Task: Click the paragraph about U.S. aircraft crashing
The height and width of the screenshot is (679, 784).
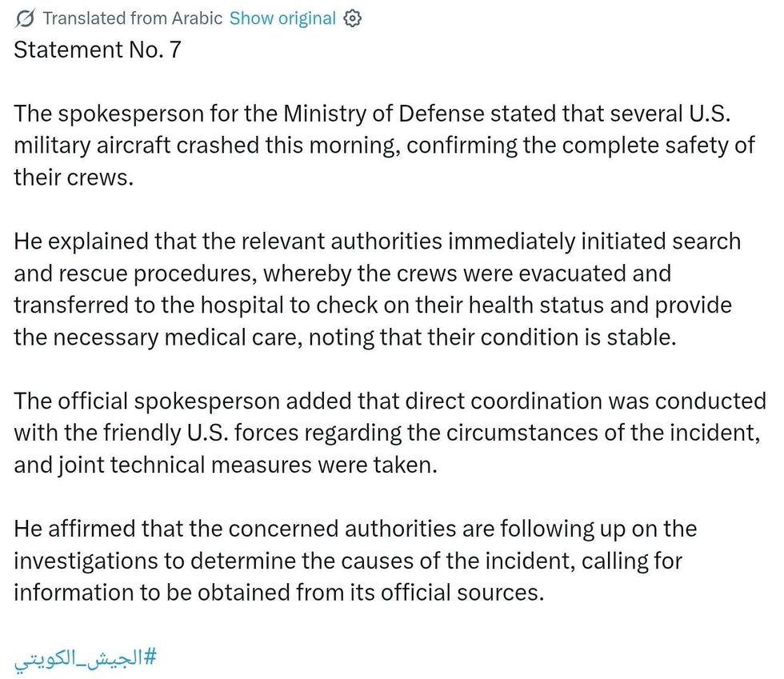Action: click(384, 146)
